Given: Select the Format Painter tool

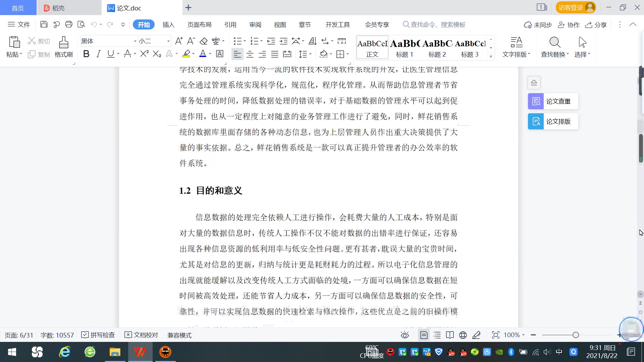Looking at the screenshot, I should pos(64,47).
